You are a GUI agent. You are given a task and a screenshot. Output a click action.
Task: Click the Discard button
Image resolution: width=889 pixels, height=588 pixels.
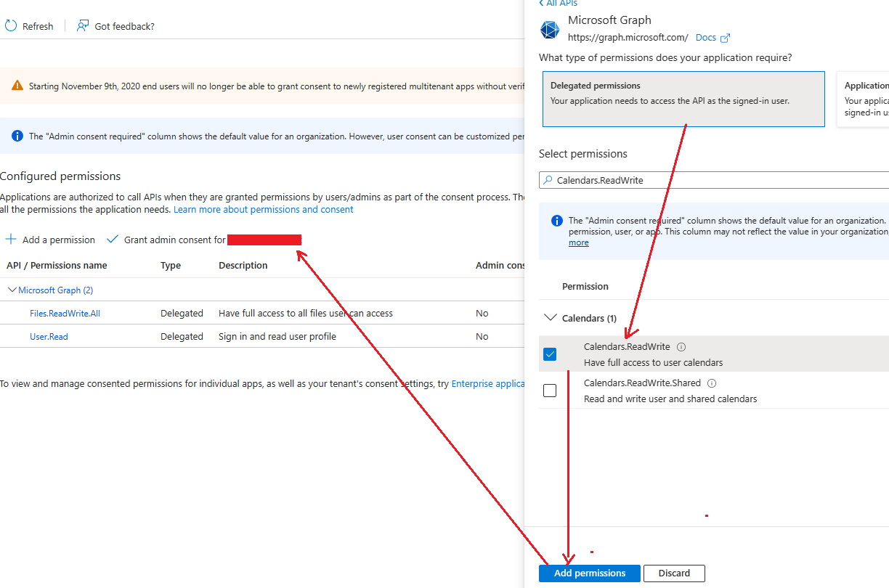[x=674, y=573]
